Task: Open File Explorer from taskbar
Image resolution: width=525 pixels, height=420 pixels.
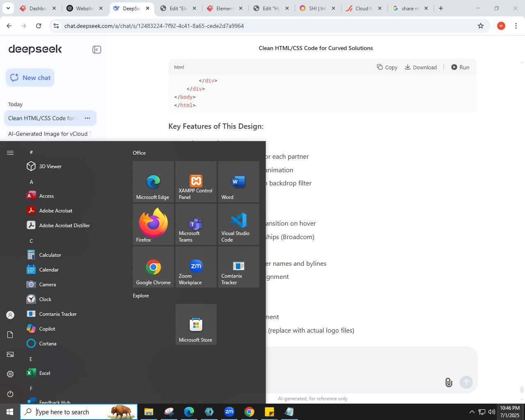Action: tap(148, 412)
